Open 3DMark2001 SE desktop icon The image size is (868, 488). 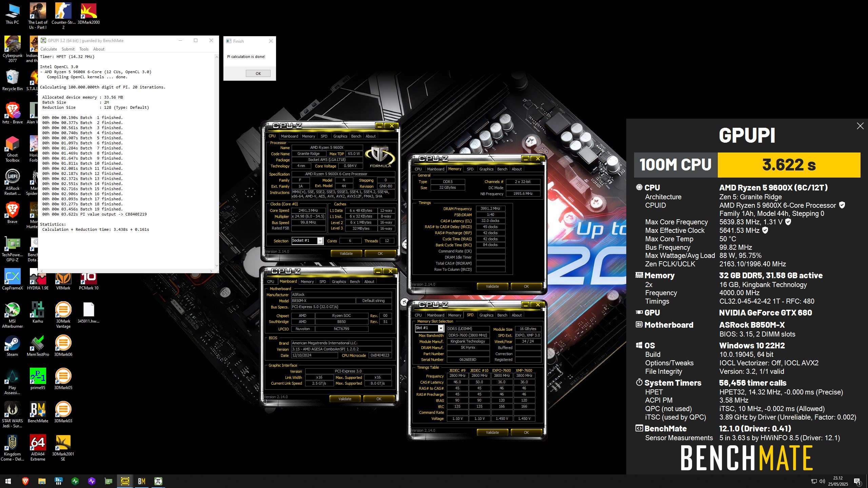tap(63, 448)
